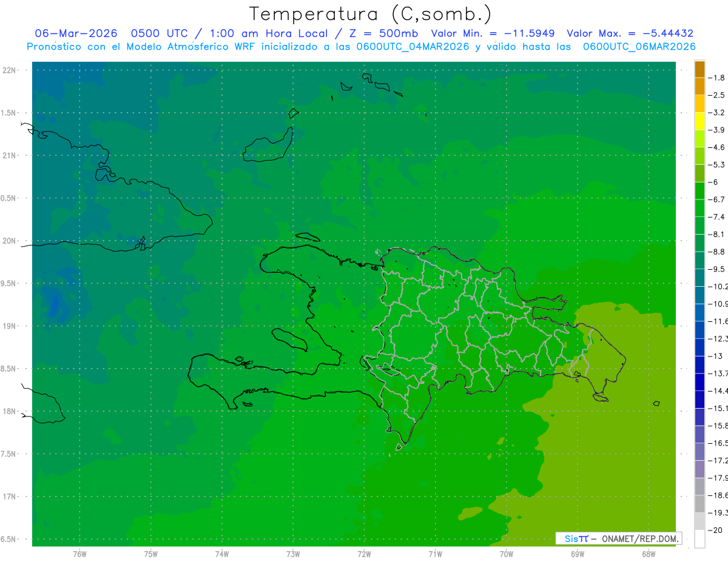The height and width of the screenshot is (562, 728).
Task: Pick the teal swatch between -9.5 and -10.2
Action: tap(699, 278)
